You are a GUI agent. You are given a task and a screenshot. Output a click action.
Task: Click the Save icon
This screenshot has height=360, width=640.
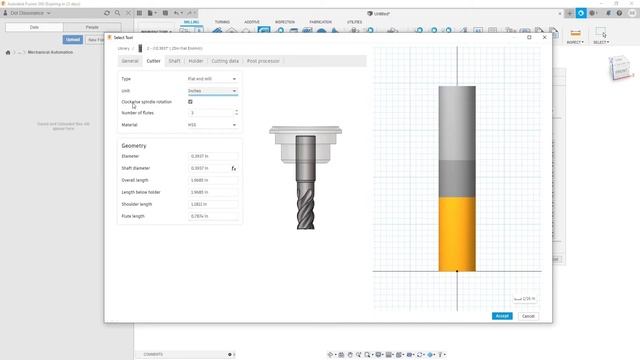pyautogui.click(x=165, y=13)
